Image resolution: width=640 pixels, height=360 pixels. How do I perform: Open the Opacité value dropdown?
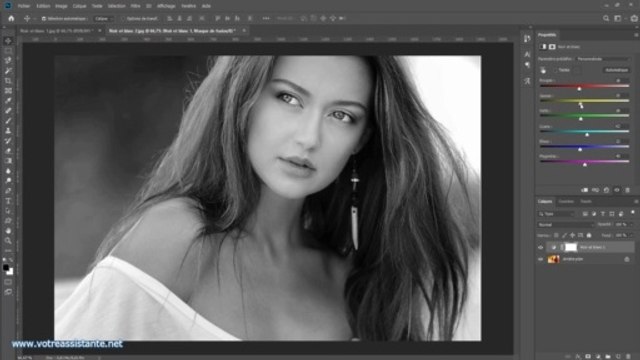coord(631,224)
